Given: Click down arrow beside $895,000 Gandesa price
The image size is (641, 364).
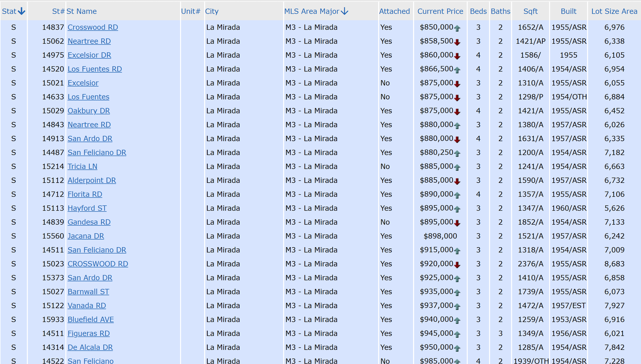Looking at the screenshot, I should click(x=457, y=223).
